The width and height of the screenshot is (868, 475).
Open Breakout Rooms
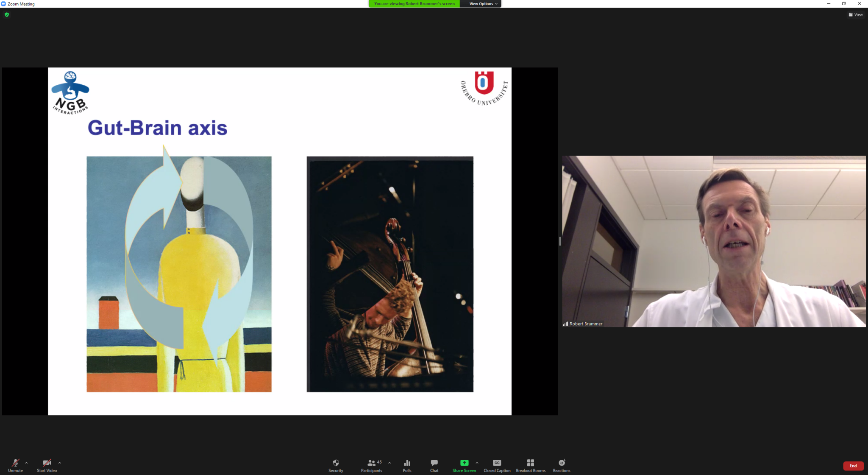[x=530, y=465]
